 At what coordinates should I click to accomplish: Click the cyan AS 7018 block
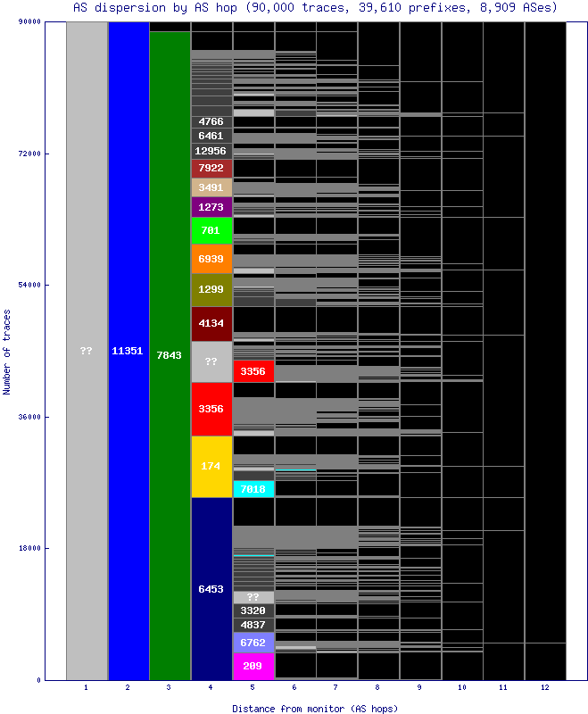[253, 489]
